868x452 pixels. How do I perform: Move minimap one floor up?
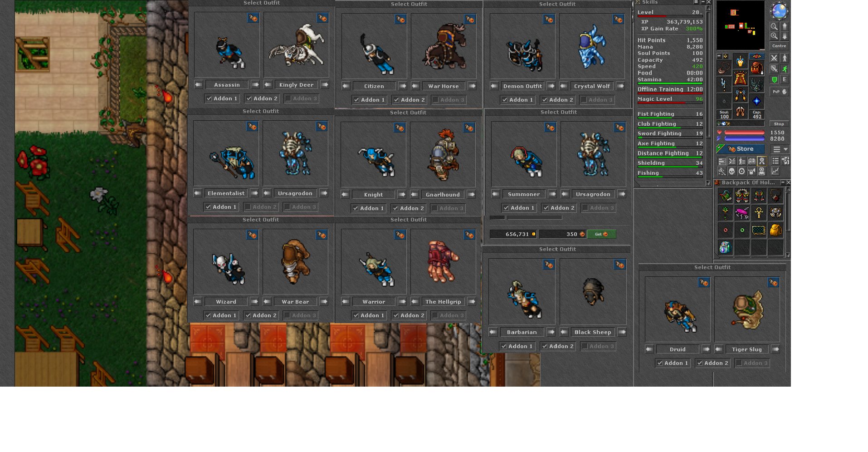(x=785, y=26)
